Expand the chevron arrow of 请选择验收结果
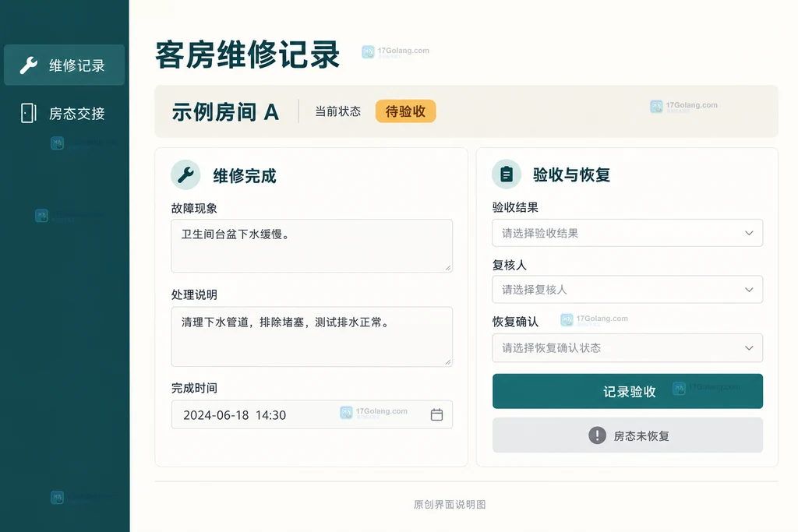 pyautogui.click(x=749, y=233)
